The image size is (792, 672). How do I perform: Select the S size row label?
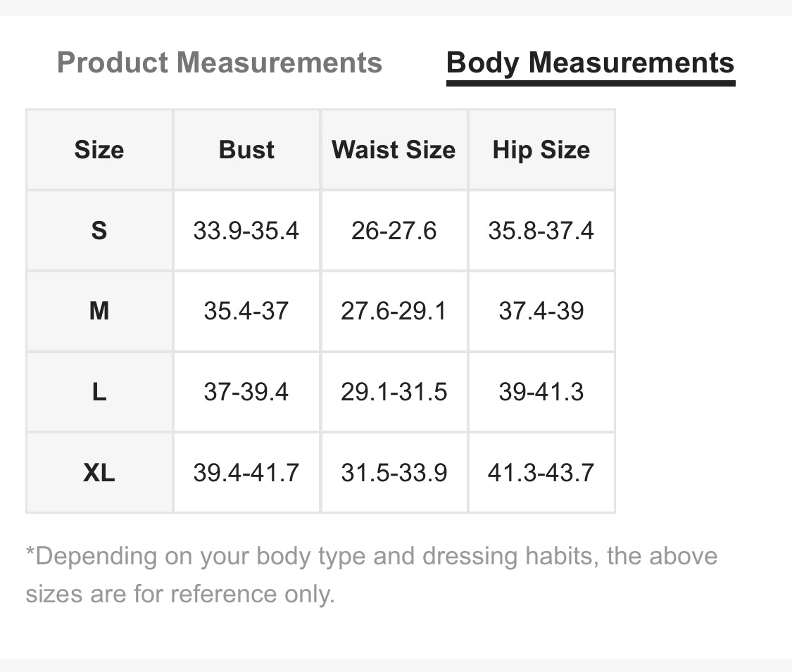click(x=99, y=231)
